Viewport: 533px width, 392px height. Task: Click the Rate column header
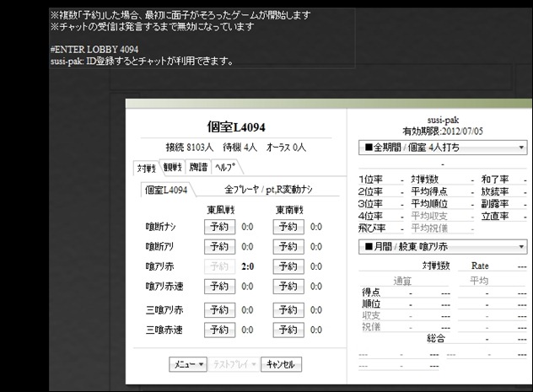click(480, 266)
